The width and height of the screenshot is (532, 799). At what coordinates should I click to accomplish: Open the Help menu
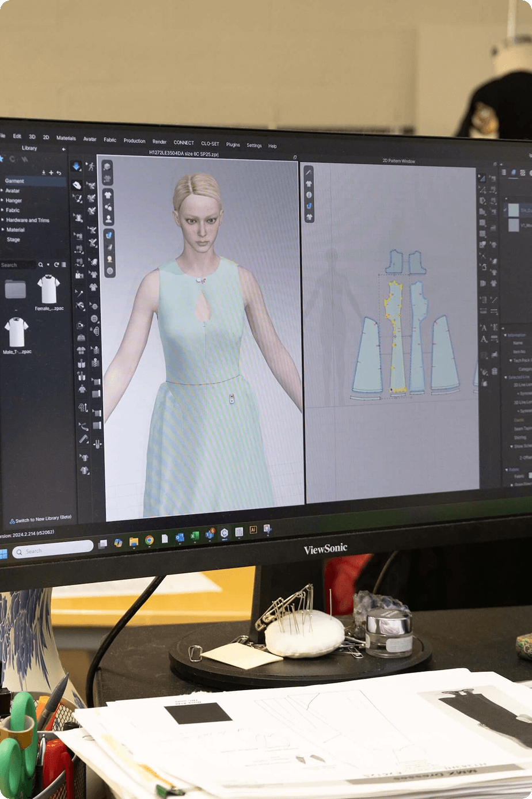pos(272,146)
